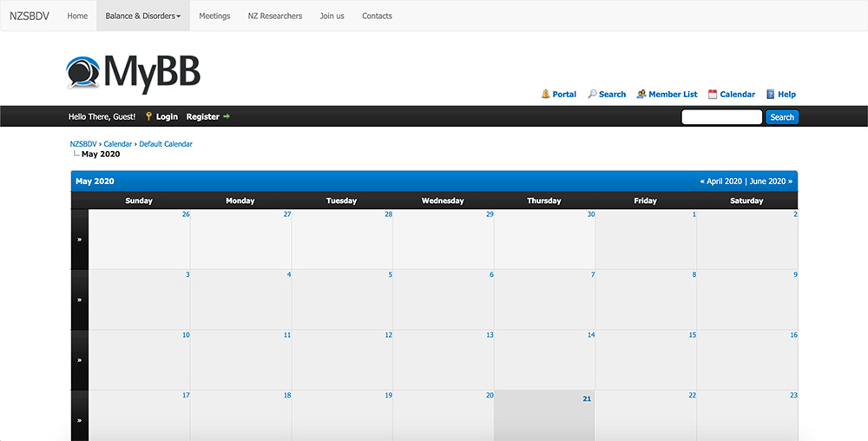Image resolution: width=868 pixels, height=441 pixels.
Task: Click the key icon beside Login
Action: 148,116
